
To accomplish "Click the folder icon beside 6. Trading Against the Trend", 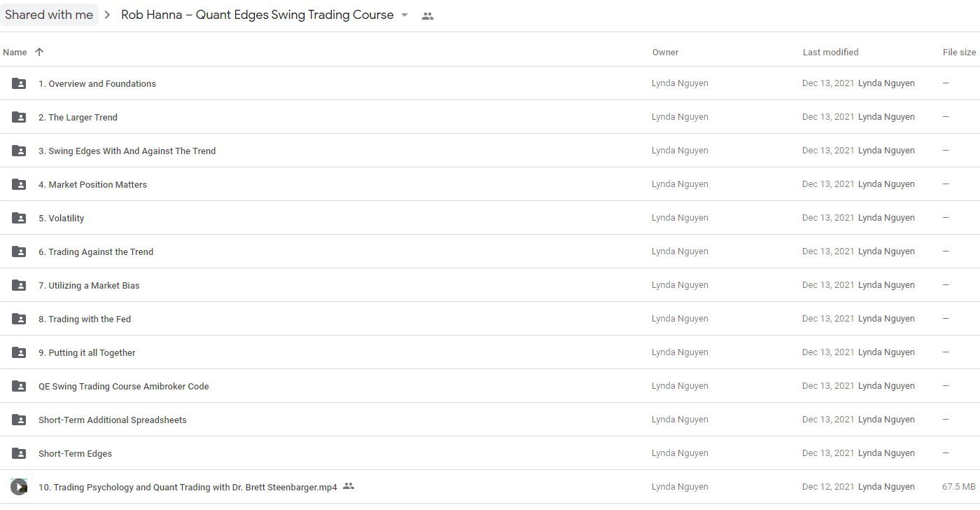I will (x=19, y=251).
